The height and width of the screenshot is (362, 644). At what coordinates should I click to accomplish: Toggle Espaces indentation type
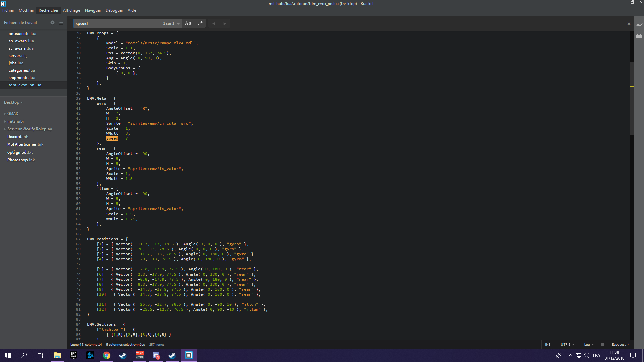pos(618,344)
